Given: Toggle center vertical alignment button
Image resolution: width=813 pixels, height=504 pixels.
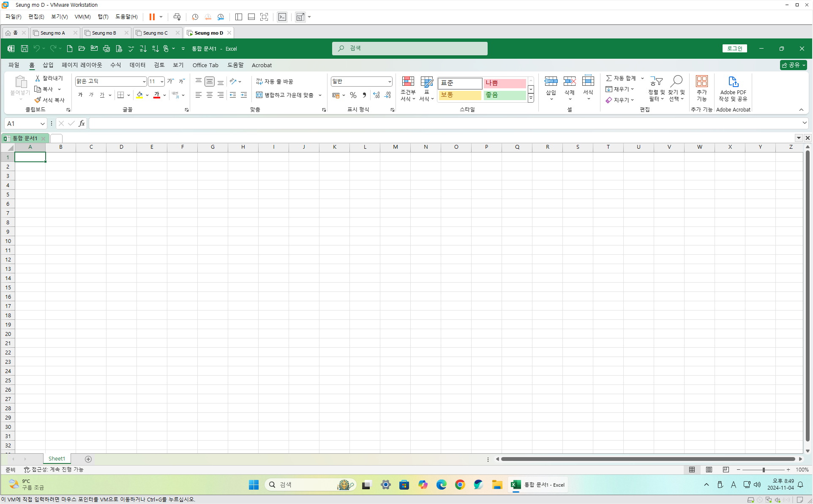Looking at the screenshot, I should pos(210,81).
